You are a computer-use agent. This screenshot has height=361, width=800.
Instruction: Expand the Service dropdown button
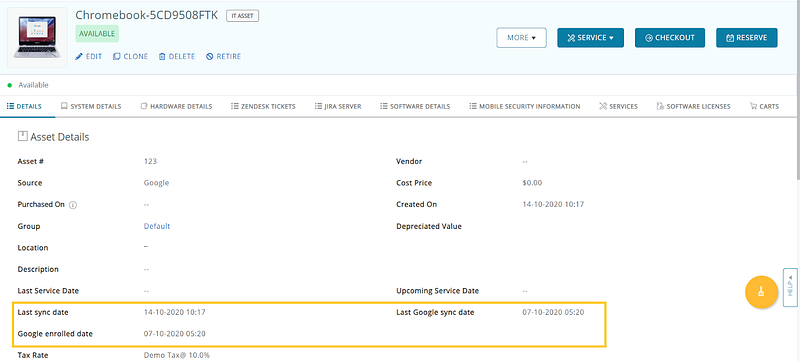tap(590, 38)
